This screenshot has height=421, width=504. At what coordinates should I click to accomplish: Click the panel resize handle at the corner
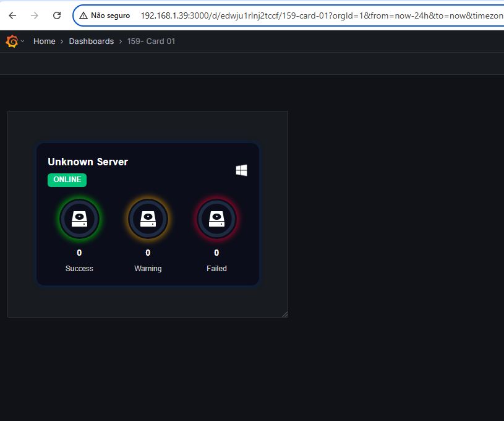(x=285, y=314)
